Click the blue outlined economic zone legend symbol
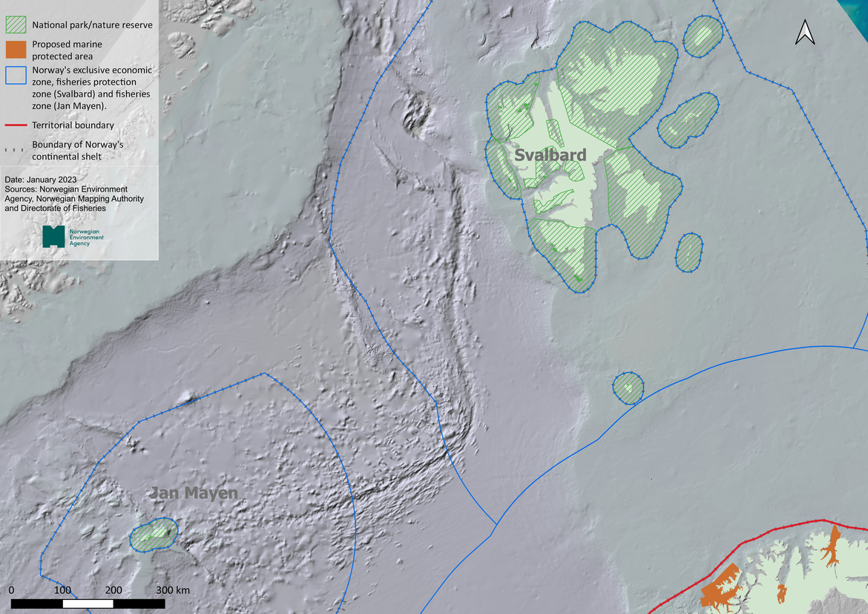 pos(16,76)
